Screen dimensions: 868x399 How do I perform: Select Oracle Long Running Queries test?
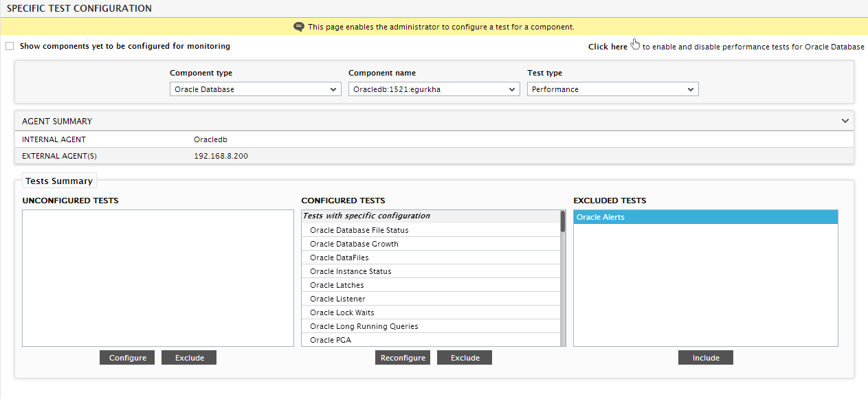pos(431,326)
